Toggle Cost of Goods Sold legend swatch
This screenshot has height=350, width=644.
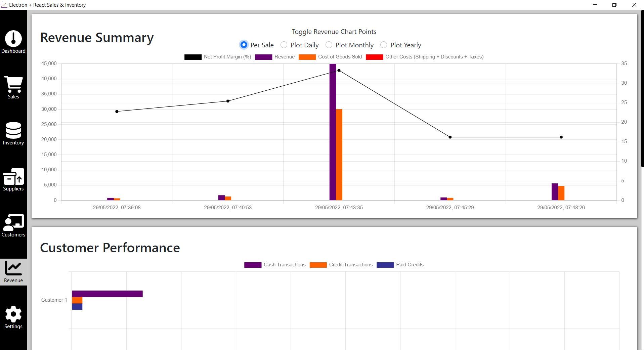307,57
